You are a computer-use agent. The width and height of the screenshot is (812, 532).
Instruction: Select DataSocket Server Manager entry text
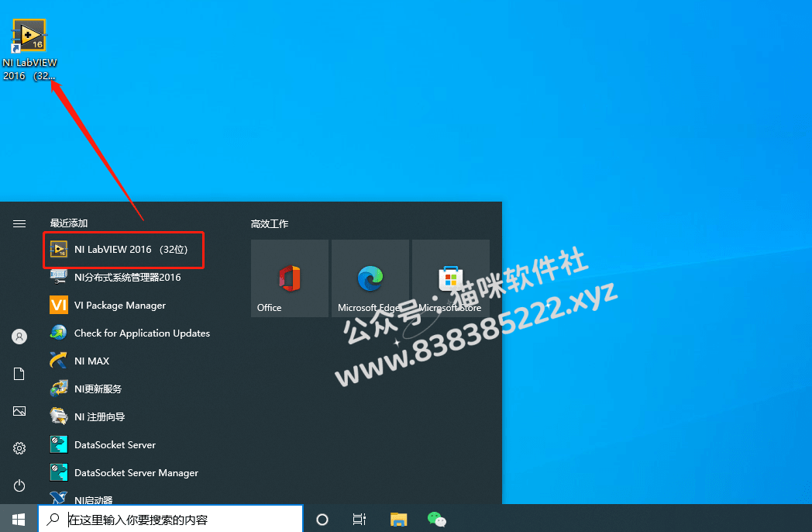136,473
